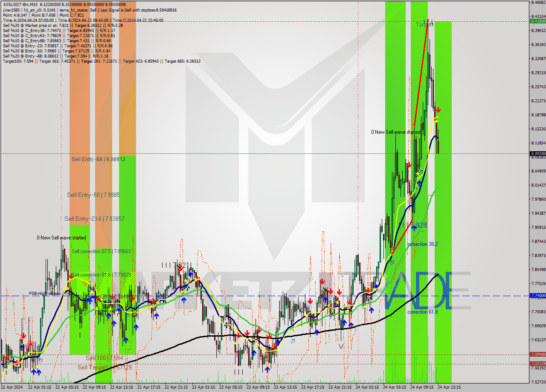Screen dimensions: 546x392
Task: Click the 'Target100: 7.594' targets line
Action: pos(102,61)
